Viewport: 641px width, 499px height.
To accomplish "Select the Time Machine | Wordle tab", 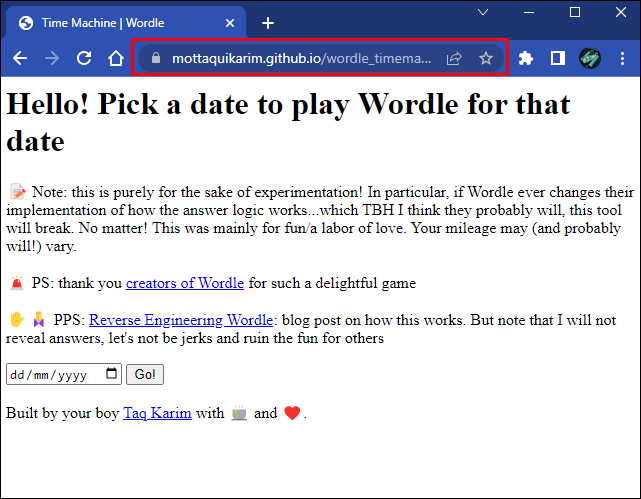I will (x=126, y=23).
